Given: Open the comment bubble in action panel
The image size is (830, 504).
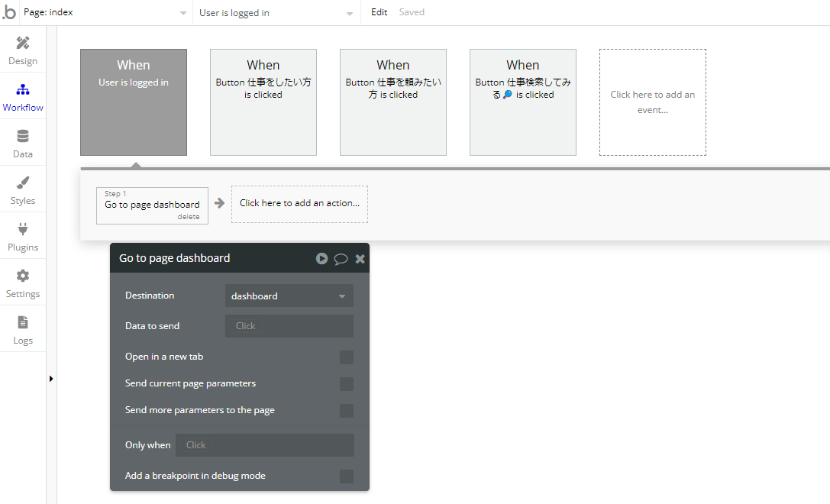Looking at the screenshot, I should click(341, 259).
